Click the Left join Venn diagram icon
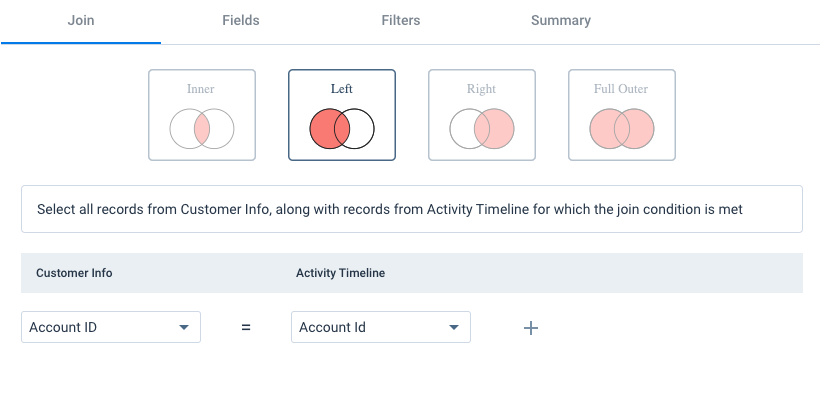The width and height of the screenshot is (820, 404). tap(342, 129)
